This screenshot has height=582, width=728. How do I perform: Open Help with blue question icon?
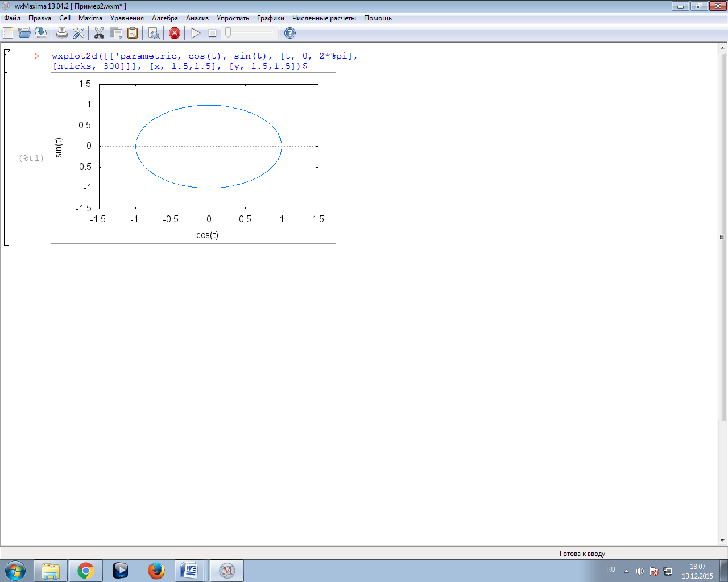[x=289, y=33]
